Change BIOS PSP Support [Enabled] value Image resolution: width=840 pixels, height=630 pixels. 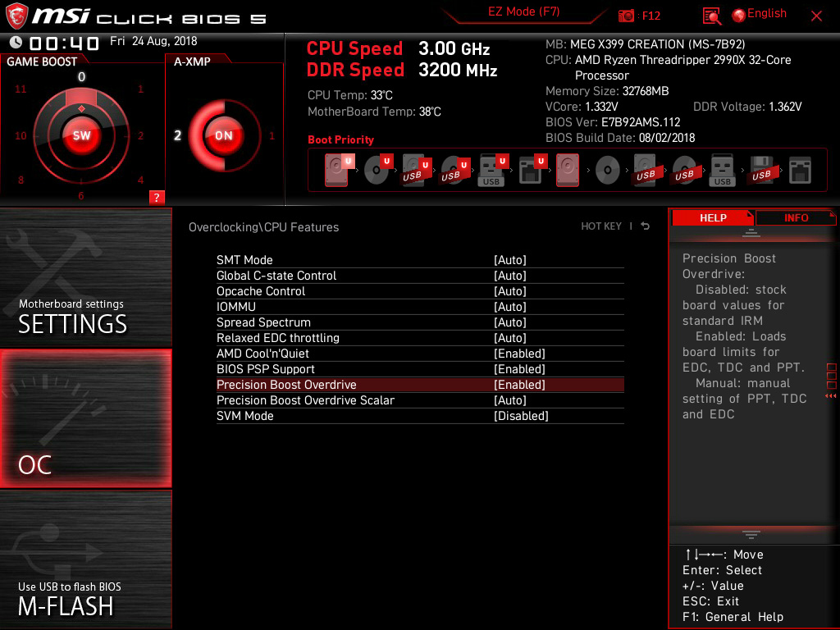point(519,369)
